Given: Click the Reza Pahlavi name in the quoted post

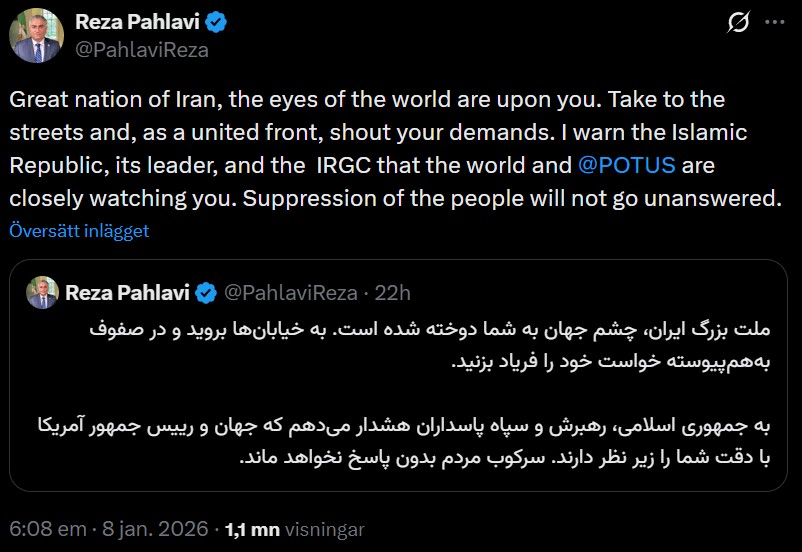Looking at the screenshot, I should pos(129,293).
